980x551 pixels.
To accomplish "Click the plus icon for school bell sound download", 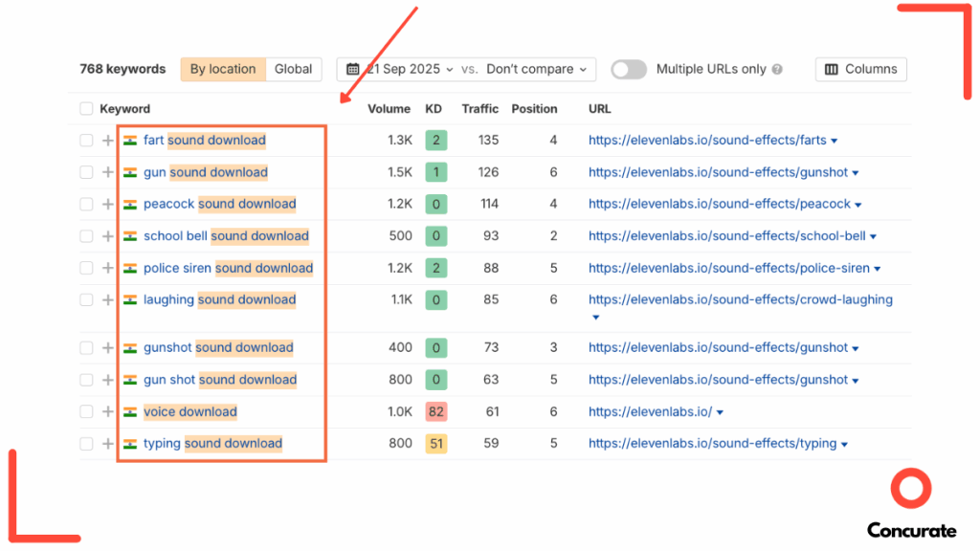I will [107, 236].
